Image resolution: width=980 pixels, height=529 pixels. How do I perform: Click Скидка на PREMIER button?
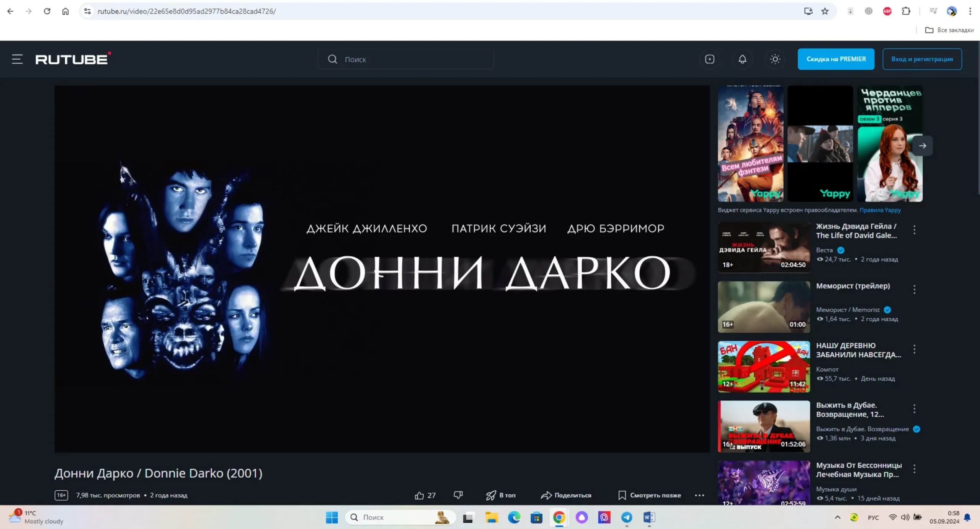pos(836,59)
